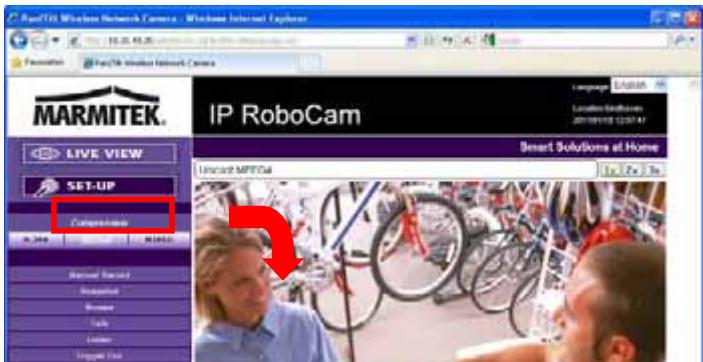Select MJPEG compression
The height and width of the screenshot is (362, 703).
point(159,240)
